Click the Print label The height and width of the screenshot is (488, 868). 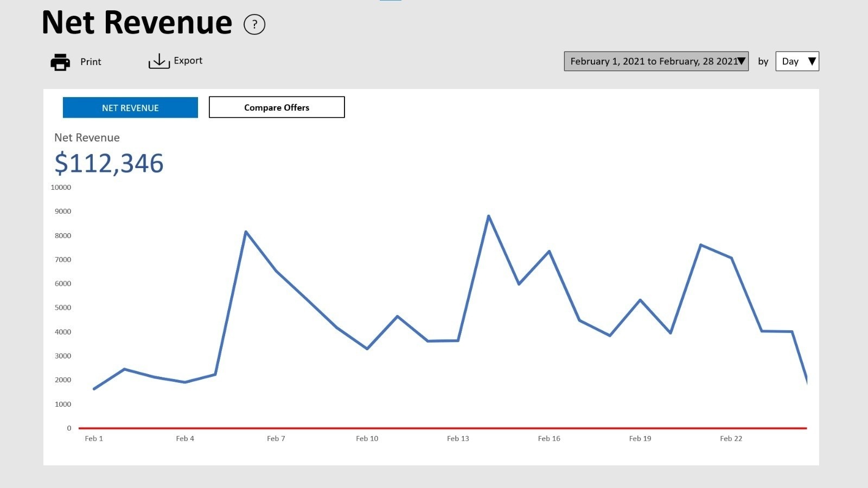point(91,62)
